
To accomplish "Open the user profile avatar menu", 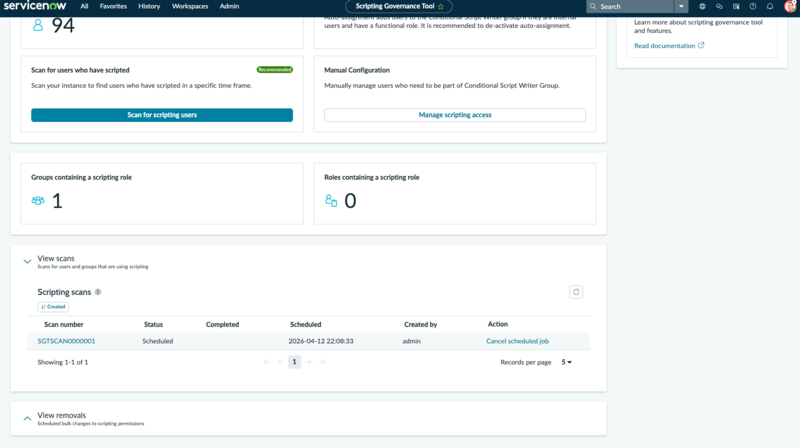I will click(x=790, y=6).
